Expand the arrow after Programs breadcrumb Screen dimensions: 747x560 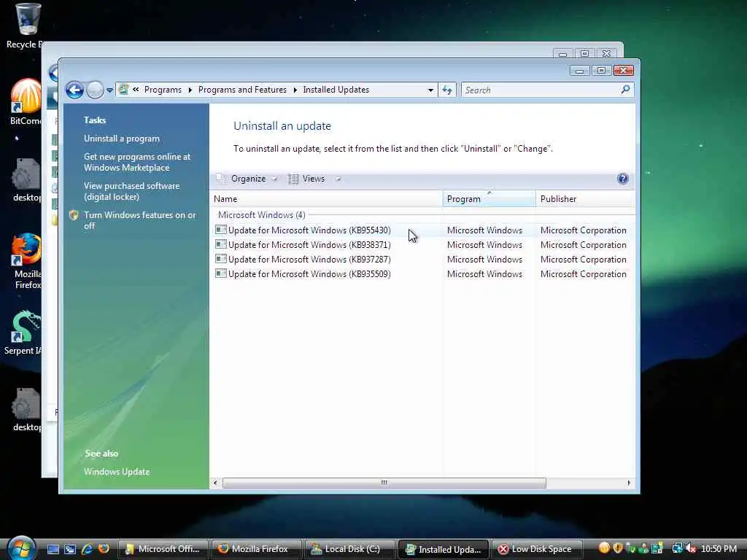[x=190, y=90]
